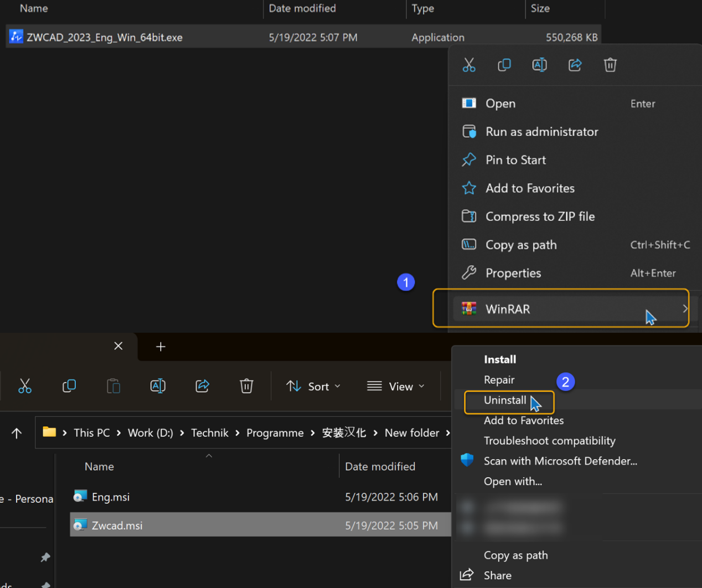
Task: Expand the chevron after New folder in the address bar
Action: [x=447, y=432]
